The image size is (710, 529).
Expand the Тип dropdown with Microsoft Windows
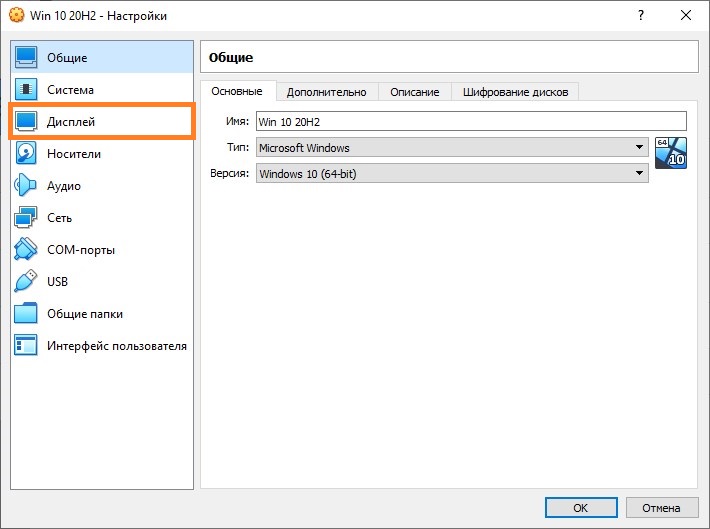451,148
